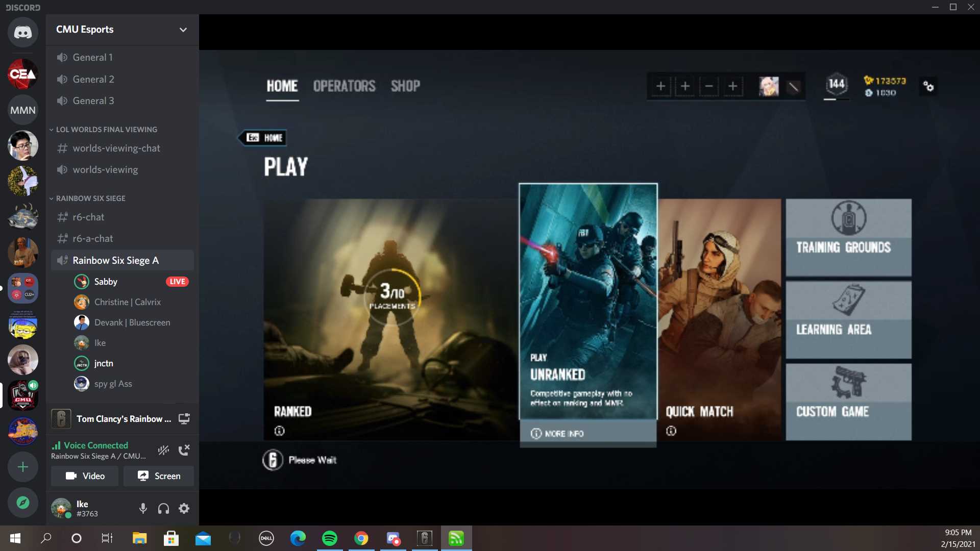
Task: Disconnect from the voice channel
Action: (x=184, y=450)
